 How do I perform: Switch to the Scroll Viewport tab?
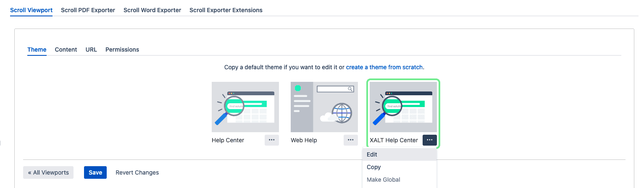coord(31,10)
